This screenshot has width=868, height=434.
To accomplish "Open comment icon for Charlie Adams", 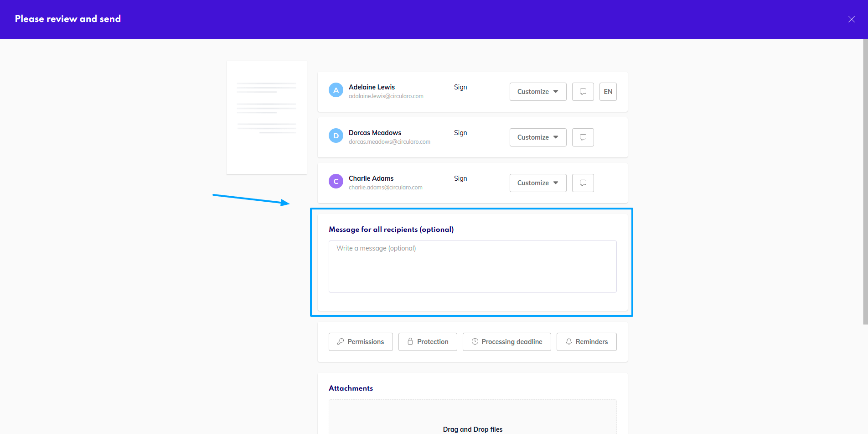I will point(583,183).
